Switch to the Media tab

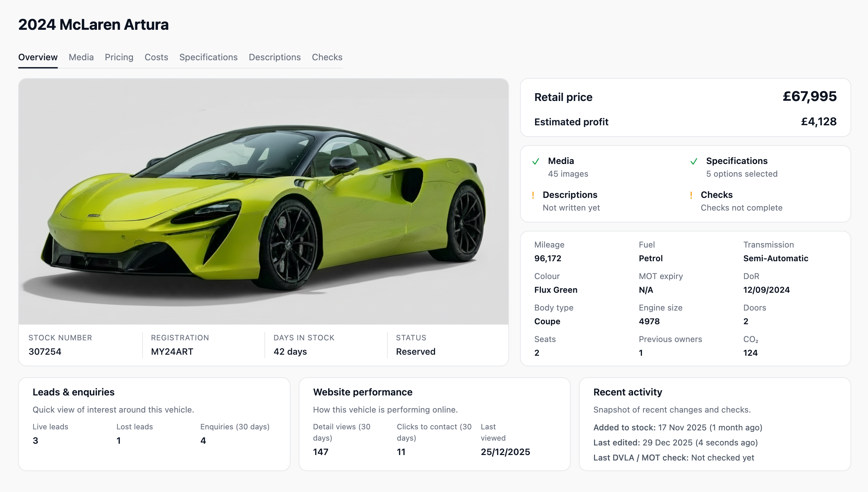pos(81,57)
